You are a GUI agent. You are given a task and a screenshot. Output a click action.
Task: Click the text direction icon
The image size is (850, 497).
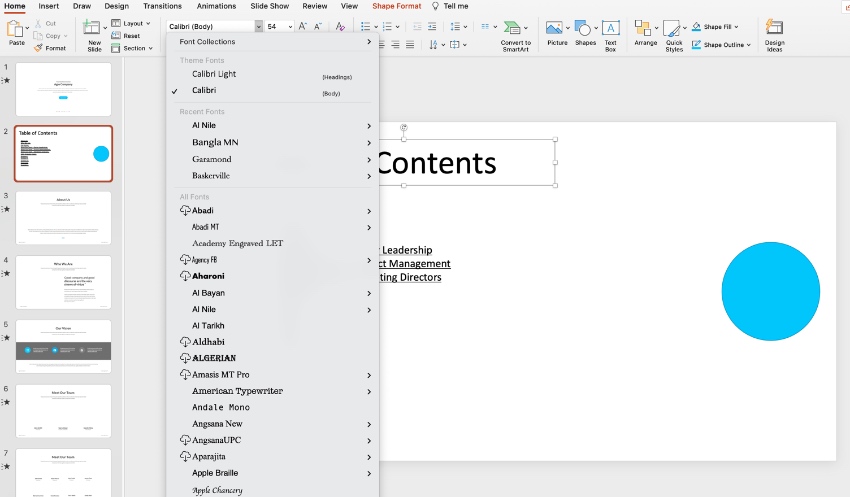433,44
